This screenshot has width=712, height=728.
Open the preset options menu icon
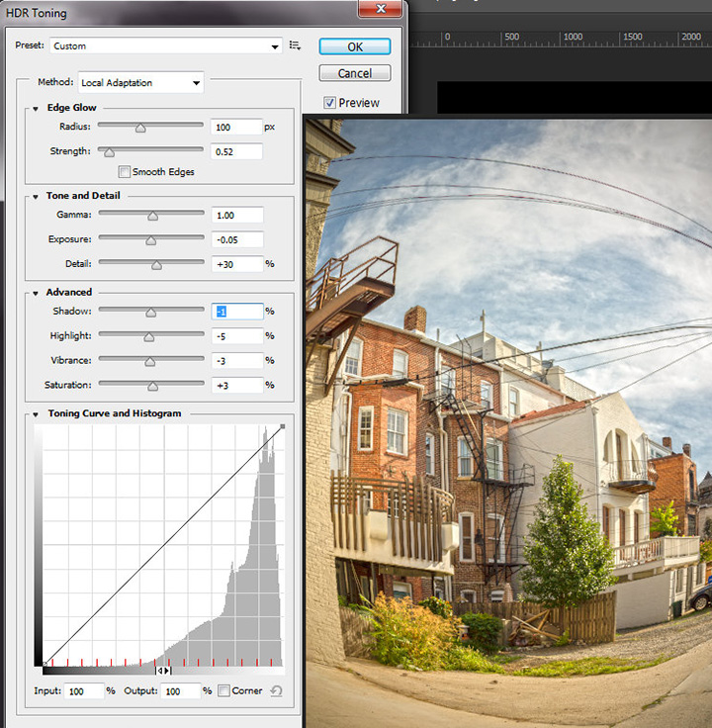tap(295, 45)
